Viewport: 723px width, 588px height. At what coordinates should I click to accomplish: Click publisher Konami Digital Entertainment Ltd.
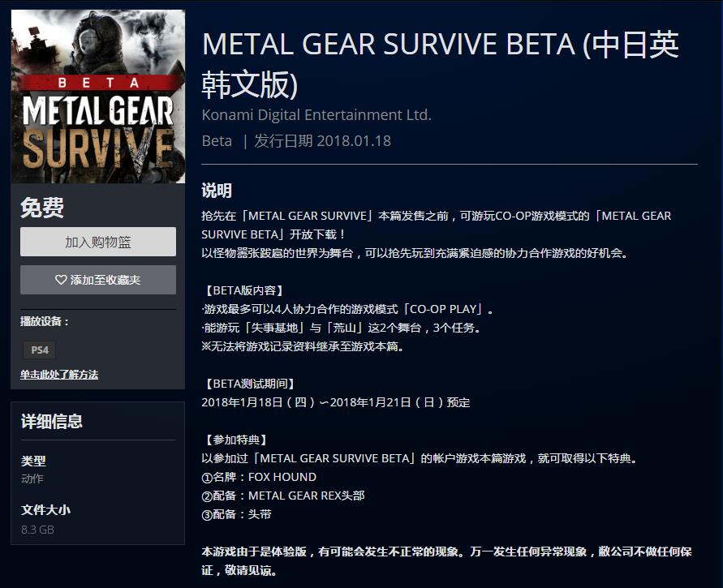click(316, 114)
